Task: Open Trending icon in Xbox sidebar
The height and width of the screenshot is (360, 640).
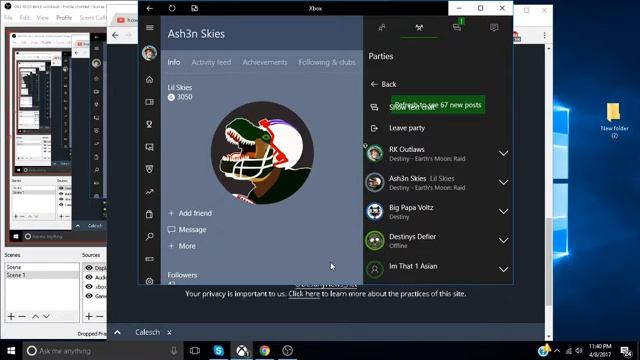Action: (149, 191)
